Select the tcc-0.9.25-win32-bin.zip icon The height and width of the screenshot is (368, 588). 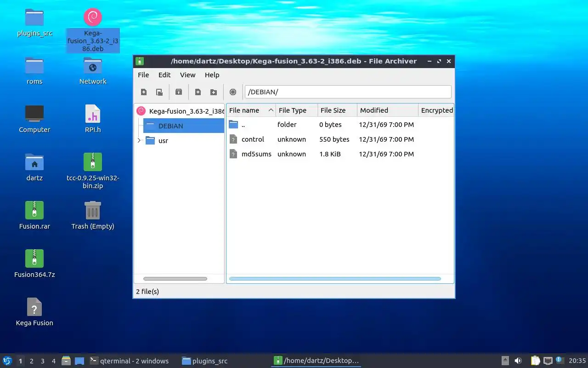pos(93,171)
